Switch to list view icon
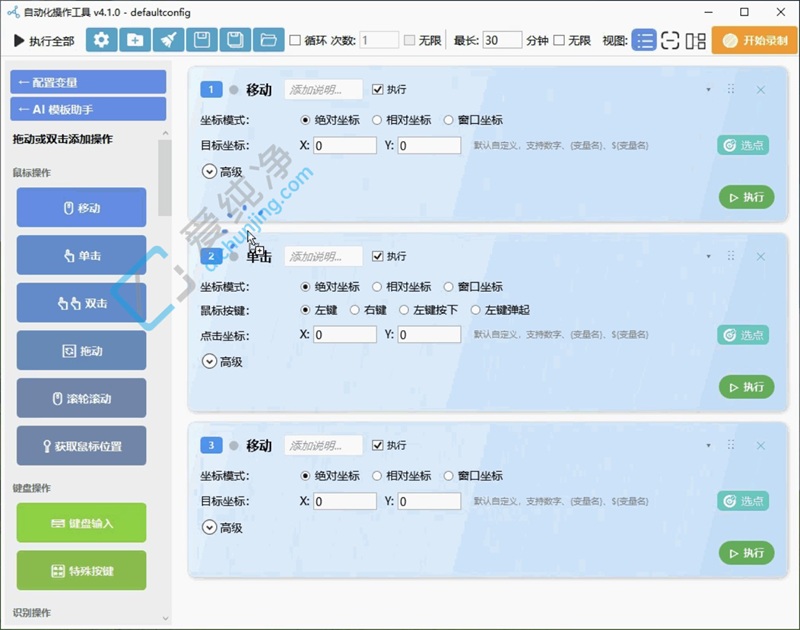The height and width of the screenshot is (630, 800). [644, 40]
